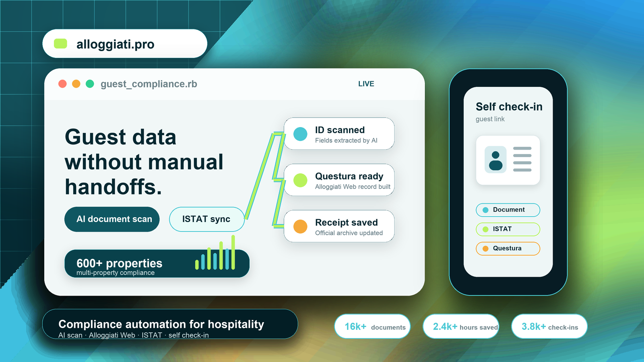The height and width of the screenshot is (362, 644).
Task: Select the ISTAT pill on phone
Action: (508, 229)
